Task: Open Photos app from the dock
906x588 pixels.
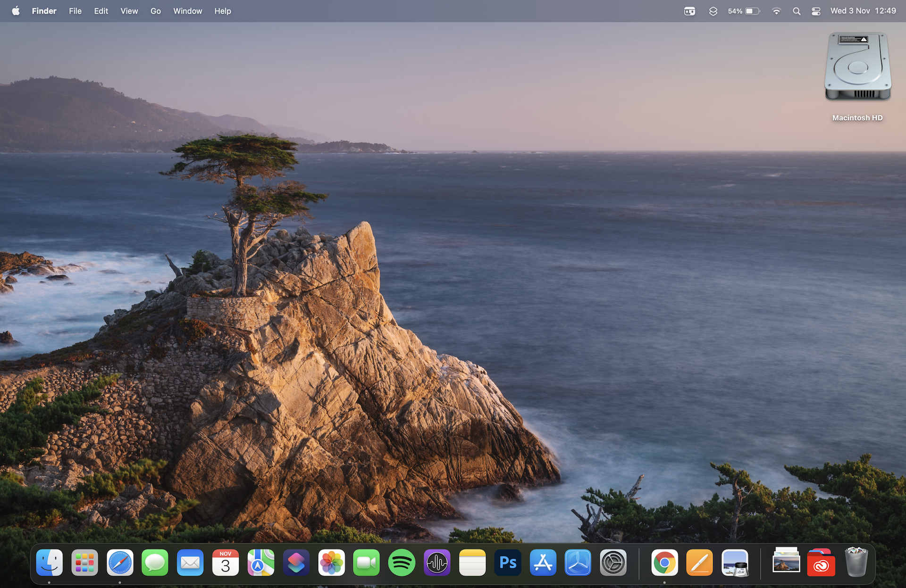Action: [331, 563]
